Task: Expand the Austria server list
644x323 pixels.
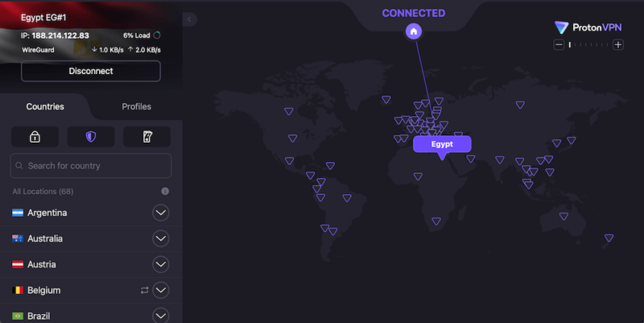Action: [x=160, y=264]
